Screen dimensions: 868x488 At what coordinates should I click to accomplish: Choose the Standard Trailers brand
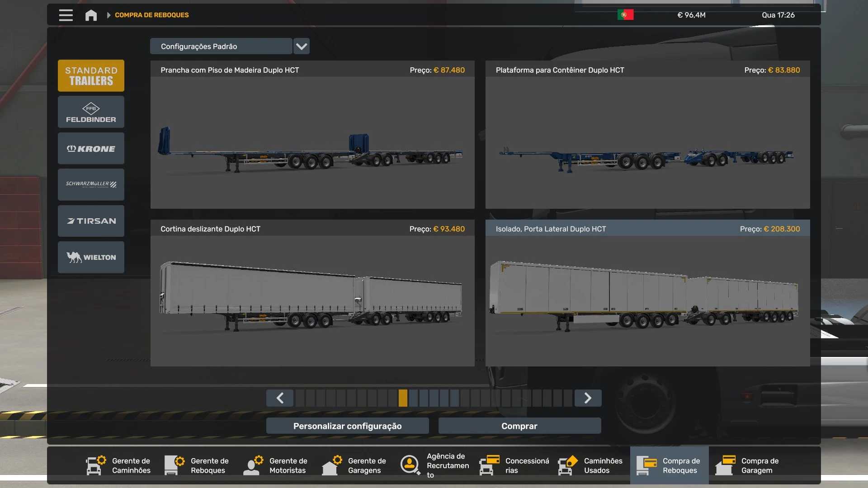(x=91, y=76)
